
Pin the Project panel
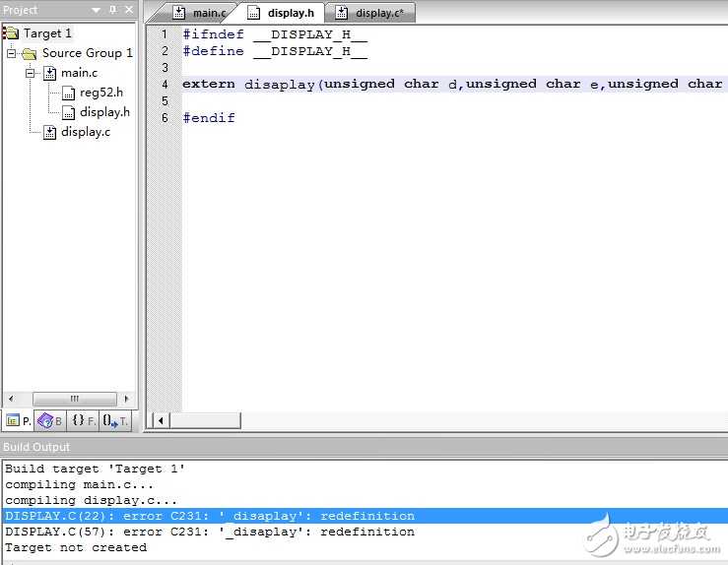coord(113,9)
